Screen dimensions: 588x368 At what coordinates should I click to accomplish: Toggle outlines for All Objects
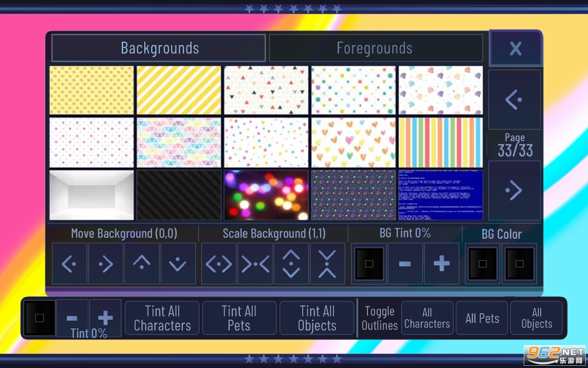click(537, 318)
